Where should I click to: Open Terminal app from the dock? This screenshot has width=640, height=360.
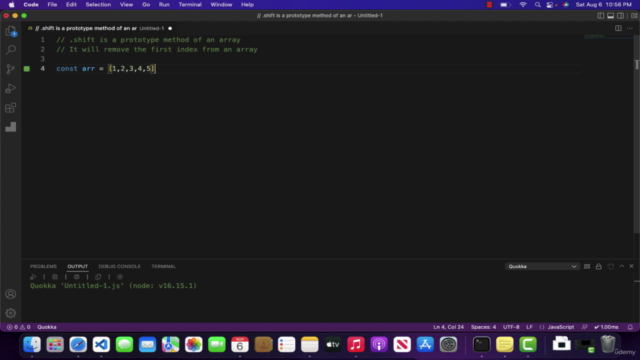click(482, 344)
